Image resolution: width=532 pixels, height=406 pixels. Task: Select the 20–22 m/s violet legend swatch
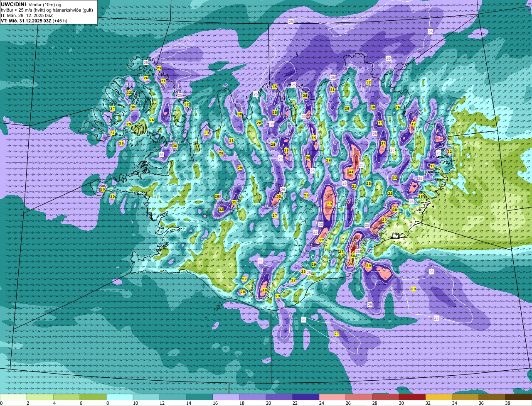[x=279, y=397]
